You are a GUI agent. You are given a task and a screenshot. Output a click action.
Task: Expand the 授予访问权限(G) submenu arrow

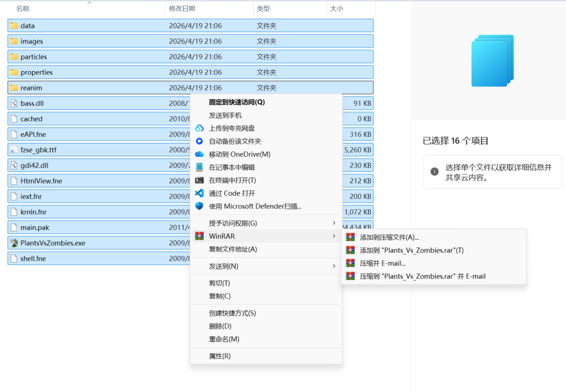pyautogui.click(x=333, y=223)
